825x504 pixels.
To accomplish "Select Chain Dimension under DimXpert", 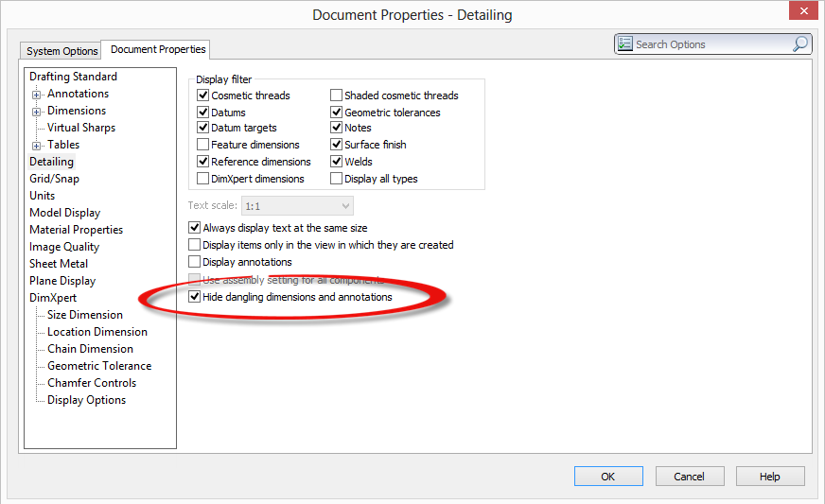I will pyautogui.click(x=90, y=349).
